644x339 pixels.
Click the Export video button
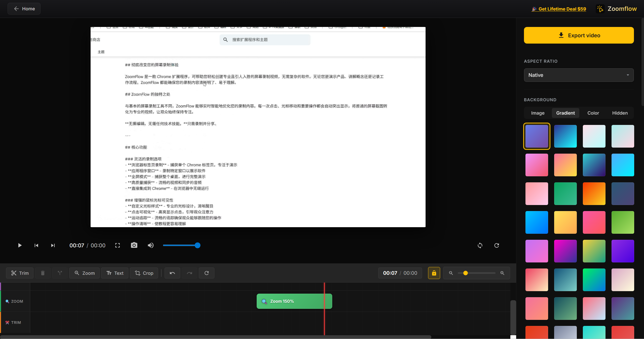(579, 35)
